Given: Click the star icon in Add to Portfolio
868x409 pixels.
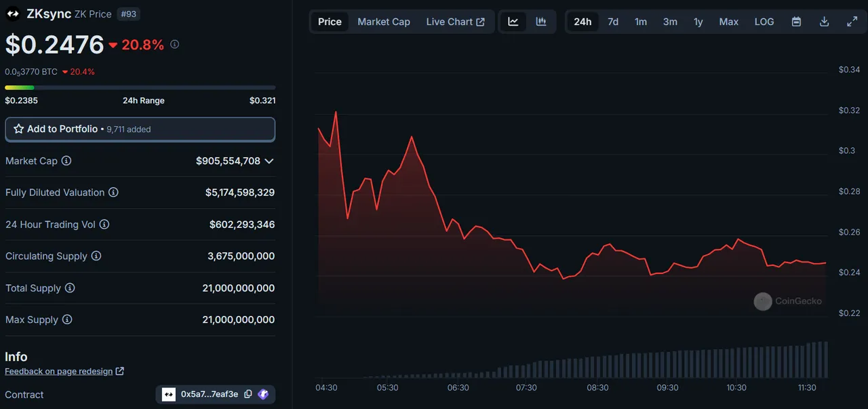Looking at the screenshot, I should pyautogui.click(x=19, y=129).
